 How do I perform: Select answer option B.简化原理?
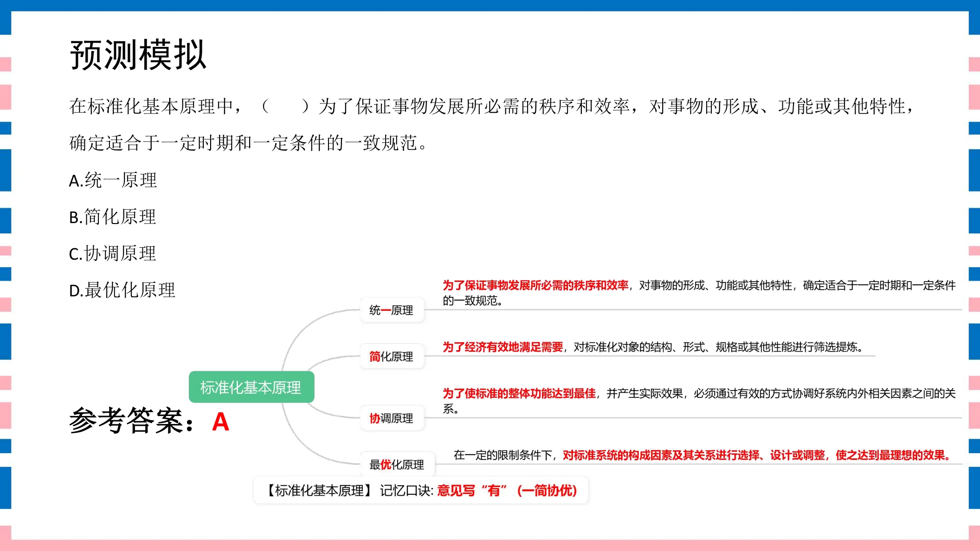coord(112,217)
